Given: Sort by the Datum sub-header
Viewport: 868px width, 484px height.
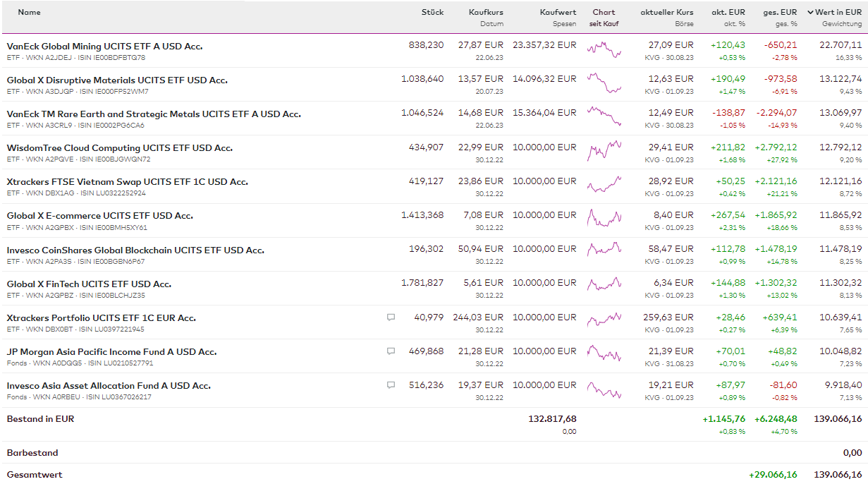Looking at the screenshot, I should (491, 24).
